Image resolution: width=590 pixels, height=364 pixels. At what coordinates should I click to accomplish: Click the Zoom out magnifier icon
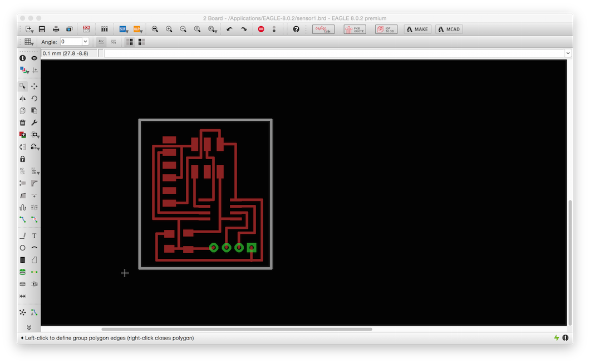coord(183,29)
